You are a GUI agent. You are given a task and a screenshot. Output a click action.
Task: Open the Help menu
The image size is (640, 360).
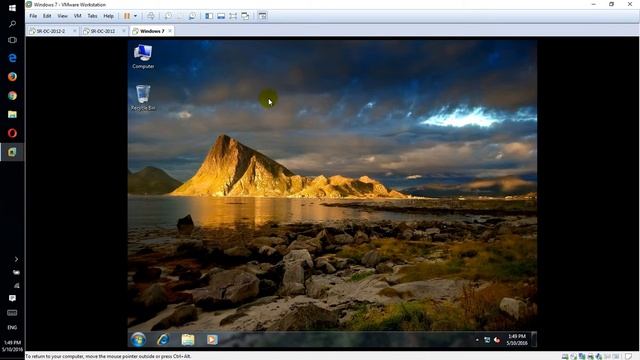108,16
